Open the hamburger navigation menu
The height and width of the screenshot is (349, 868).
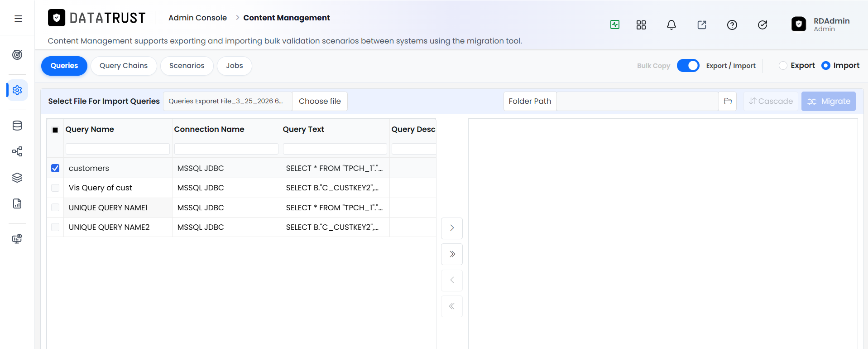click(18, 19)
